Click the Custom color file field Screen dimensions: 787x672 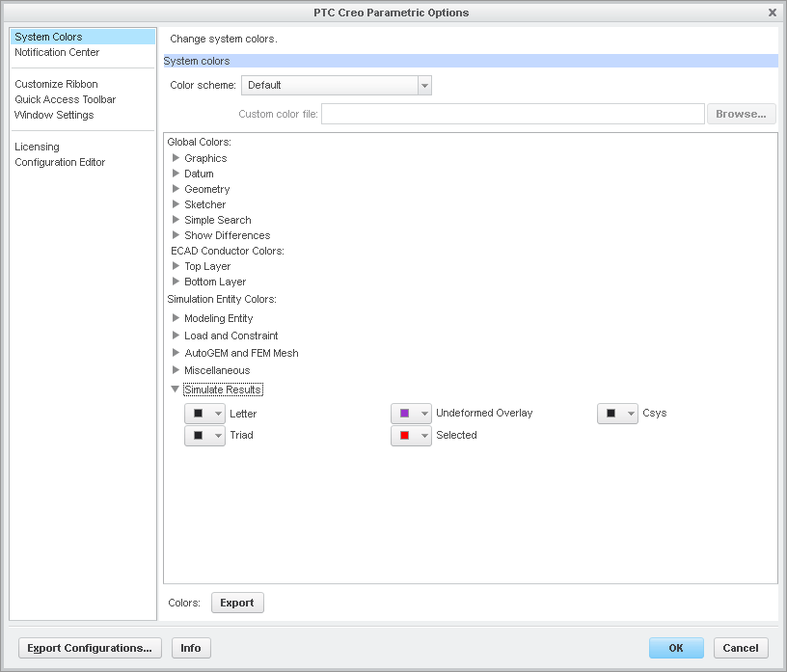click(x=513, y=114)
